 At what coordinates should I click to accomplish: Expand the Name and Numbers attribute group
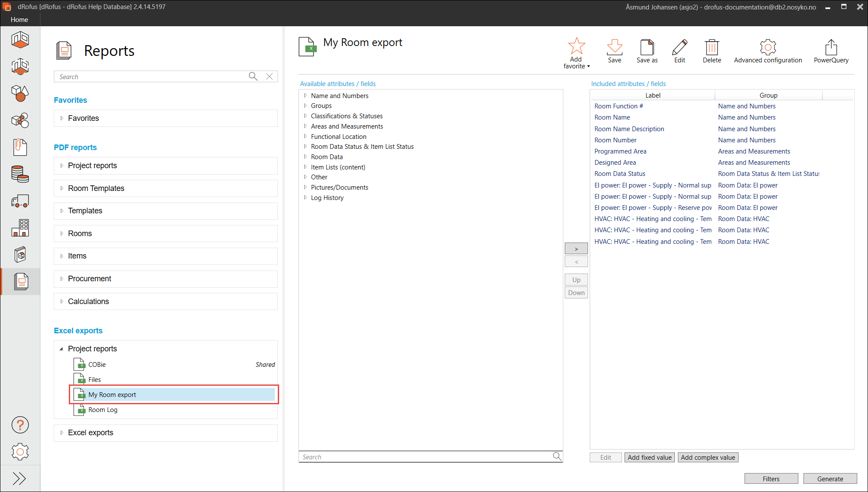click(x=305, y=95)
